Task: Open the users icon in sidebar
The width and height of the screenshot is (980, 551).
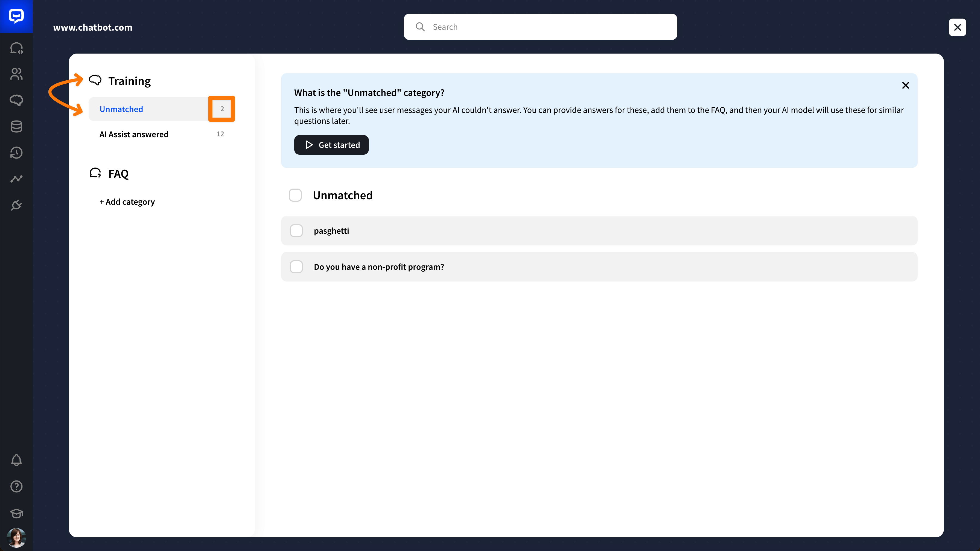Action: 16,74
